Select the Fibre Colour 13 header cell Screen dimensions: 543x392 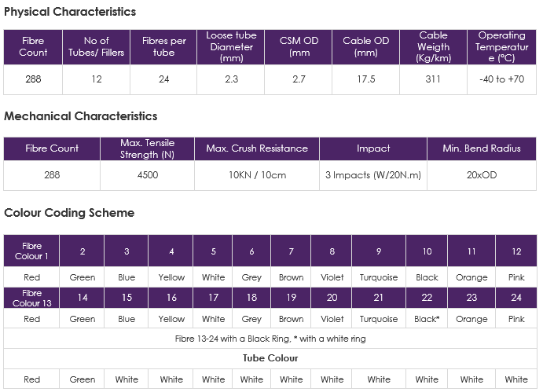(31, 298)
